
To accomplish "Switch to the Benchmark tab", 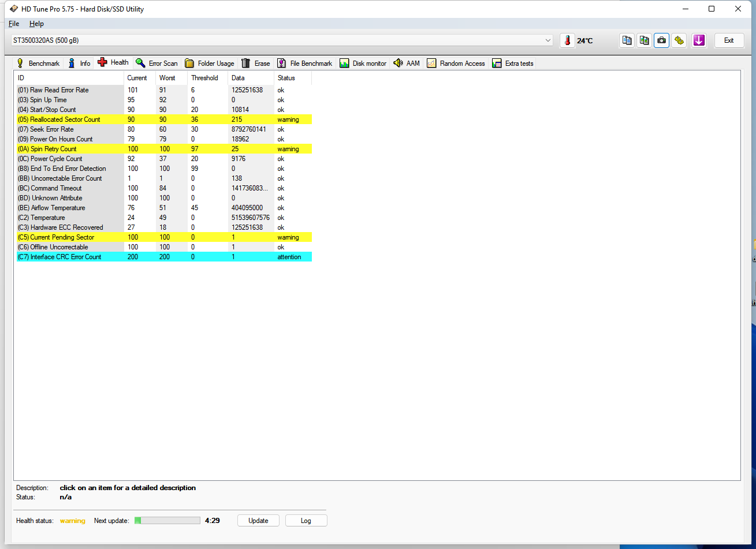I will [38, 64].
